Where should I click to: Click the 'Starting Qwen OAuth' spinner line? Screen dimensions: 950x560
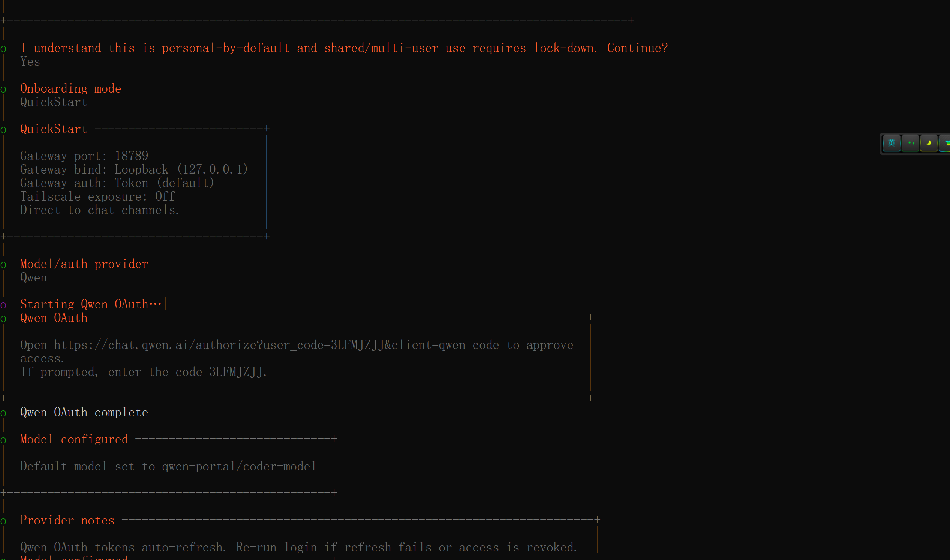click(x=91, y=304)
